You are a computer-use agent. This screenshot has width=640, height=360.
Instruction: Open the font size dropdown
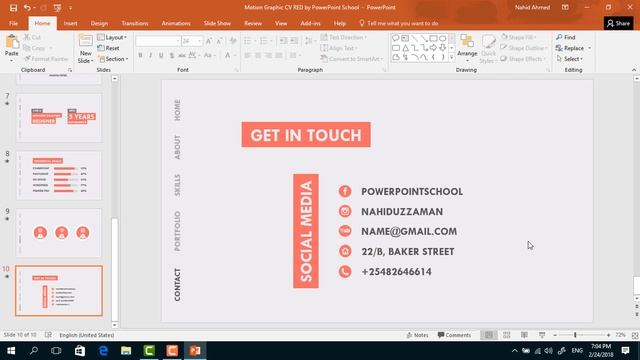click(x=199, y=41)
